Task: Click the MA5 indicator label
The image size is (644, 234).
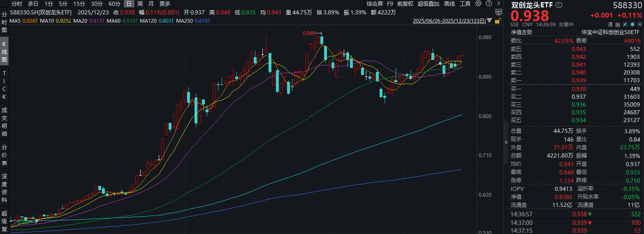Action: coord(15,21)
